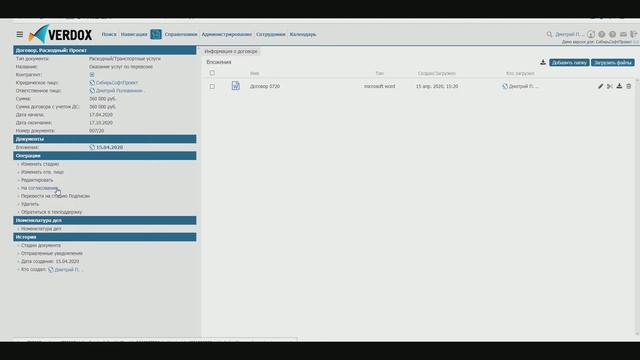The height and width of the screenshot is (360, 640).
Task: Open the 15.04.2020 attachments link
Action: (109, 147)
